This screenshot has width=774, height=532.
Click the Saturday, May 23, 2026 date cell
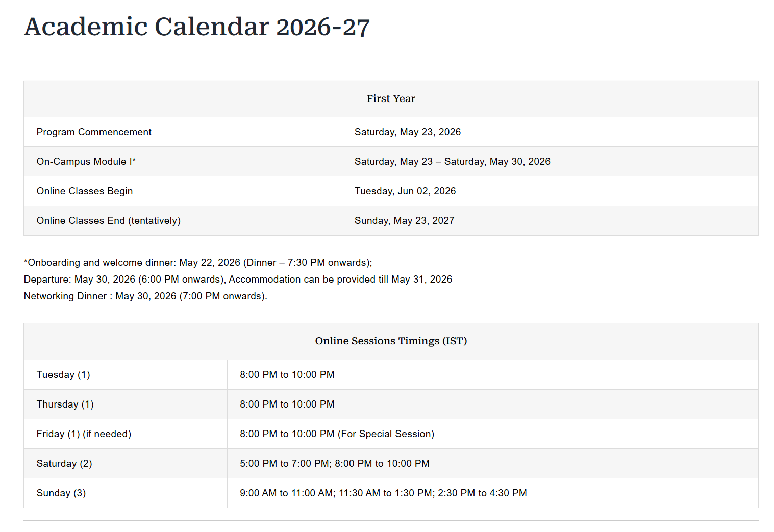[x=407, y=132]
